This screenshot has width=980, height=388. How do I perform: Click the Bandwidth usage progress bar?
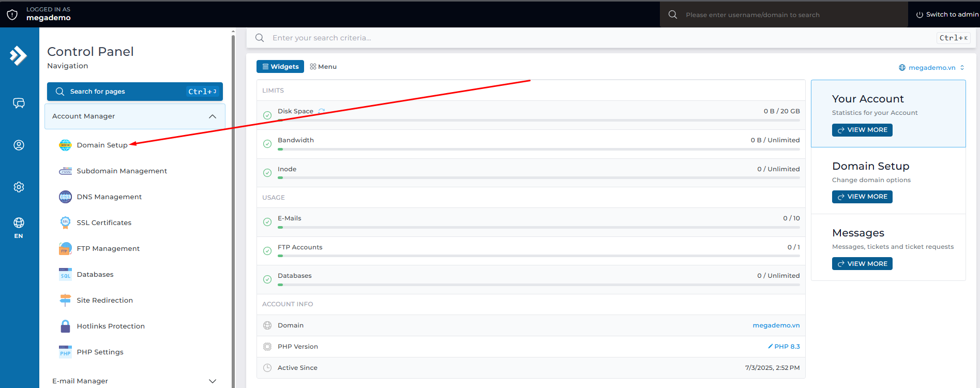538,149
